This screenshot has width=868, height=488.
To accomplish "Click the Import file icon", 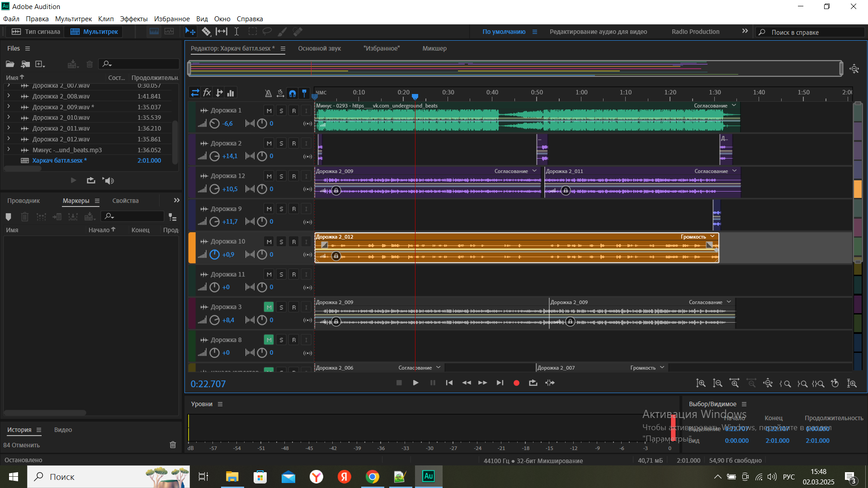I will tap(25, 64).
